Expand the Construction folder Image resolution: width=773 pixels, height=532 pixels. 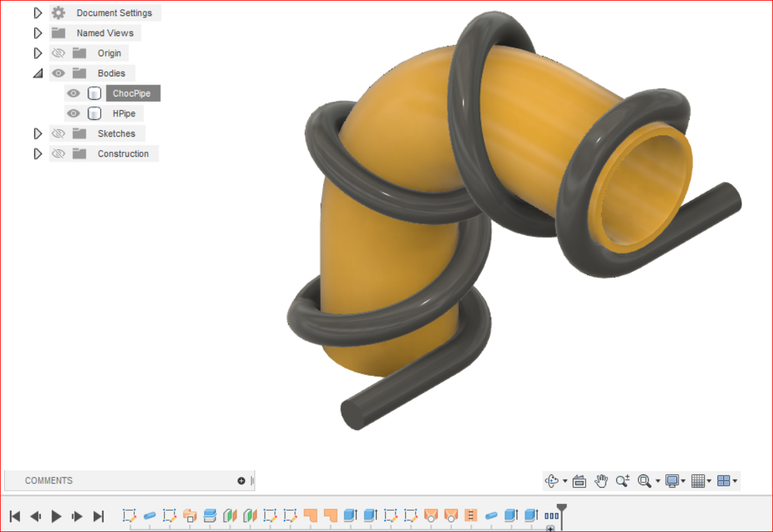click(x=38, y=154)
